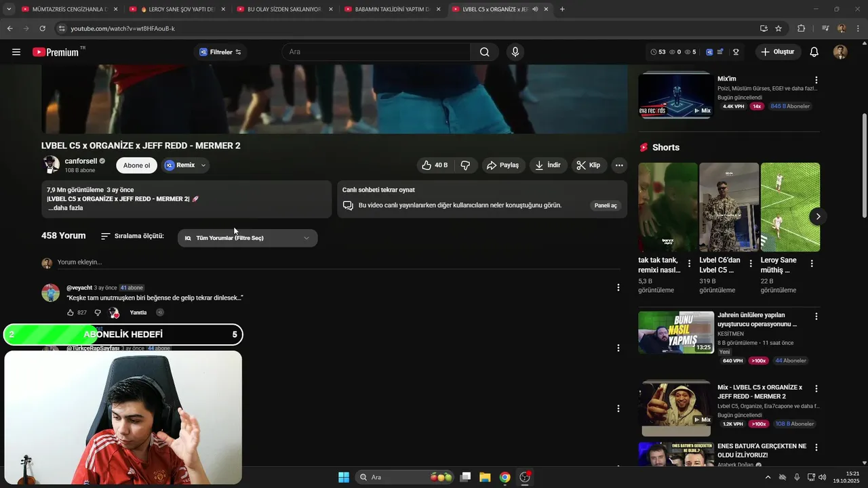Open options for Mix - LVBEL C5 playlist
The width and height of the screenshot is (868, 488).
coord(816,389)
